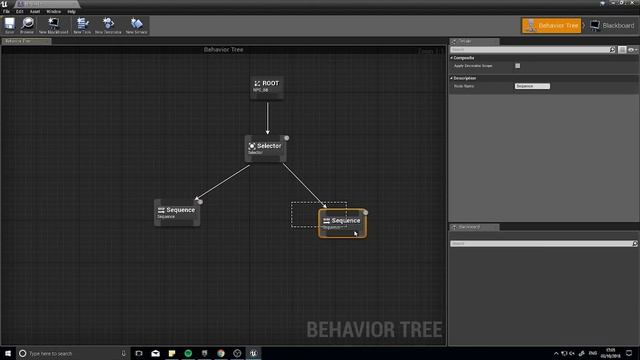The width and height of the screenshot is (640, 360).
Task: Open Task View on the taskbar
Action: coord(139,353)
